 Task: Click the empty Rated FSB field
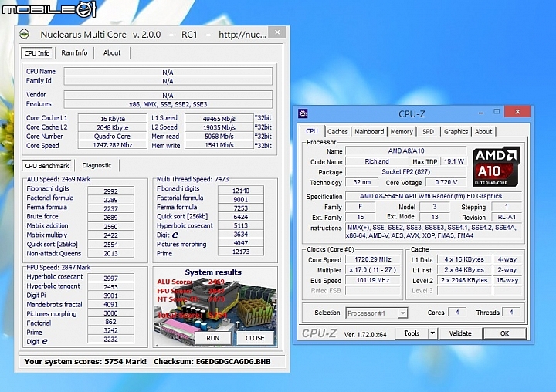(x=373, y=291)
